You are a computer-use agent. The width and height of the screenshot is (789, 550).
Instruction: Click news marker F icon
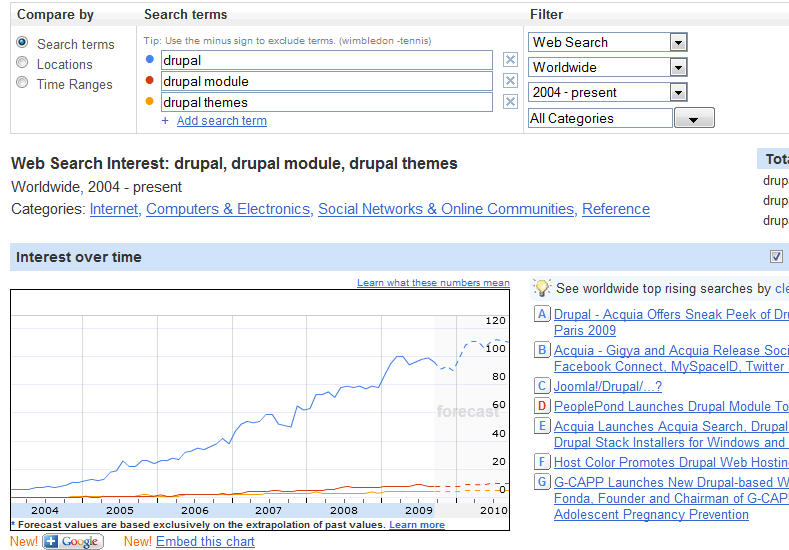click(542, 461)
